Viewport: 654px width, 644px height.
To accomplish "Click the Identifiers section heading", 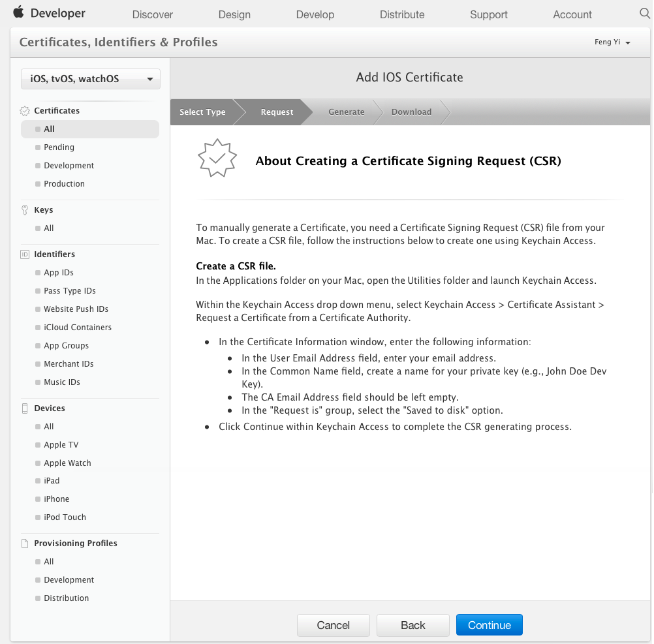I will coord(55,254).
